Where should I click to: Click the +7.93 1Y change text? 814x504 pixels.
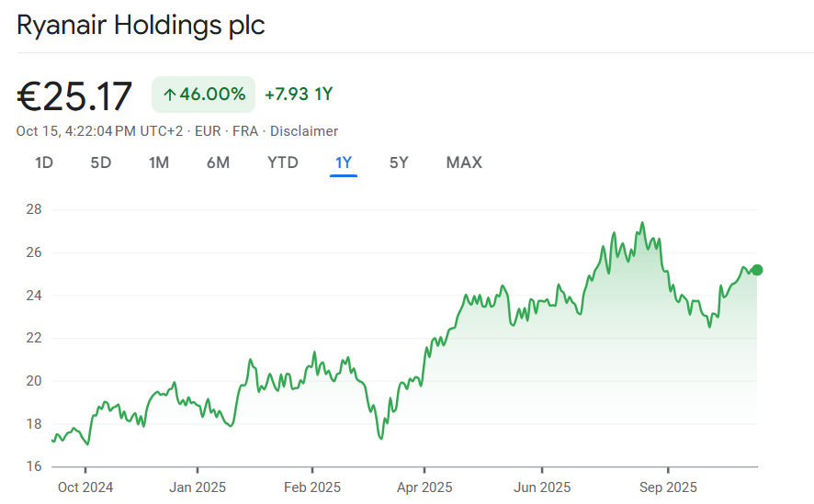pyautogui.click(x=299, y=95)
